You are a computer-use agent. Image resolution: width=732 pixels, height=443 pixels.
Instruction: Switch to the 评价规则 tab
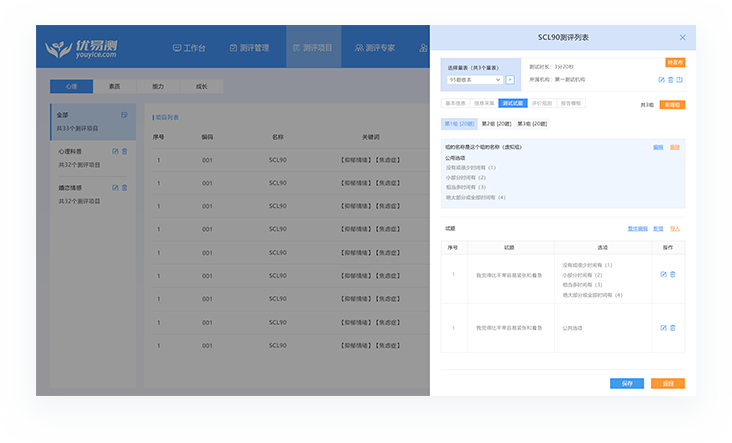point(542,103)
